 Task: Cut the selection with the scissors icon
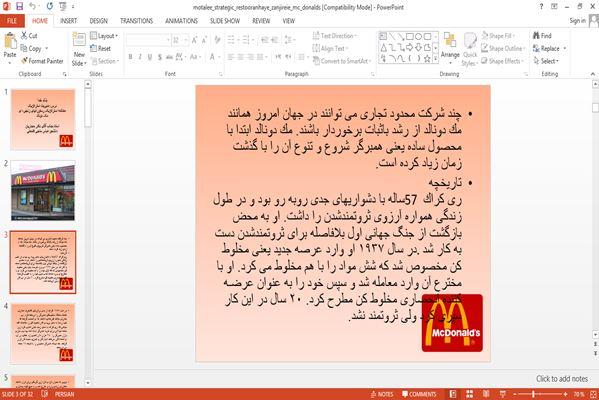(29, 36)
